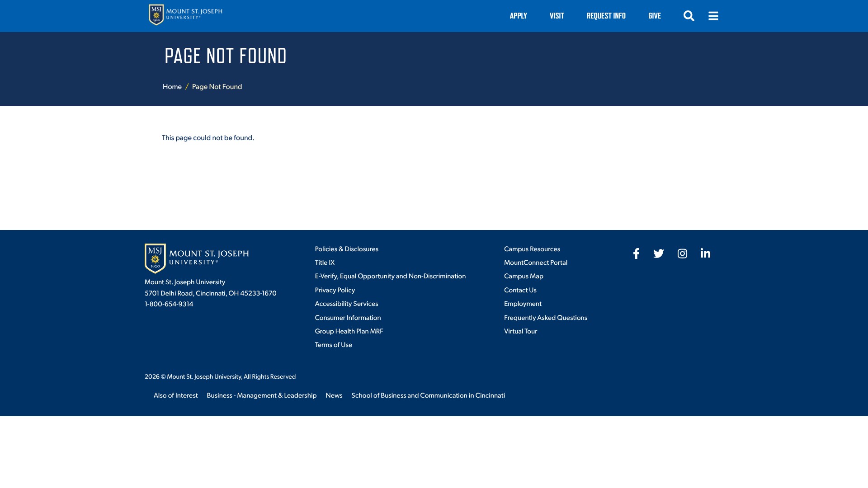Open School of Business and Communication link
The height and width of the screenshot is (488, 868).
pyautogui.click(x=428, y=395)
